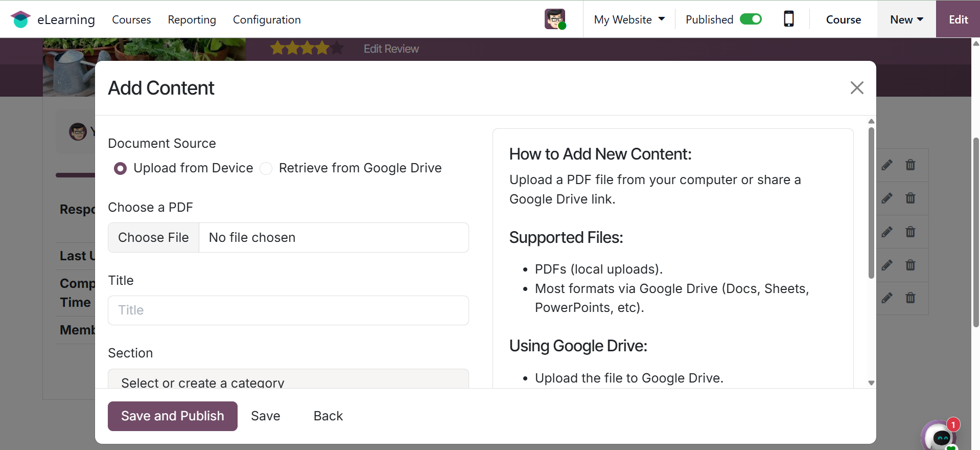This screenshot has width=980, height=450.
Task: Click the Save and Publish button
Action: 172,416
